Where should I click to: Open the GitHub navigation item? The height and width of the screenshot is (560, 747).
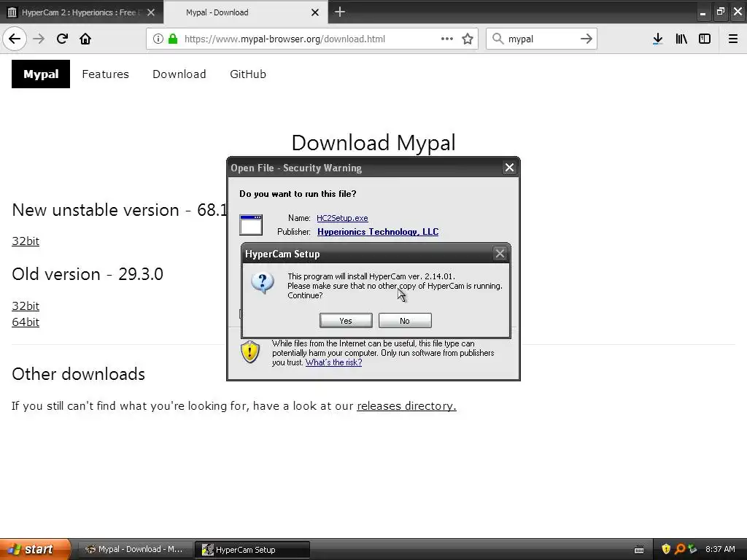pos(248,74)
